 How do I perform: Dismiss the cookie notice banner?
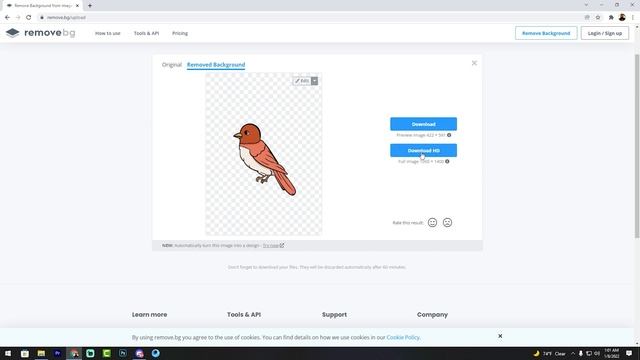pos(500,336)
